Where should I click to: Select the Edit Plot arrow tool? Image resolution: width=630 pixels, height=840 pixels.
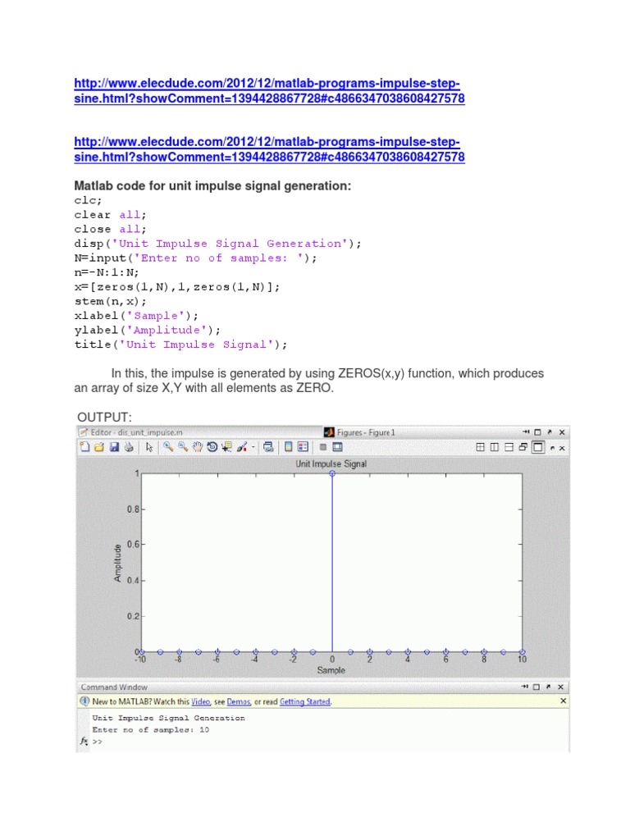point(149,447)
